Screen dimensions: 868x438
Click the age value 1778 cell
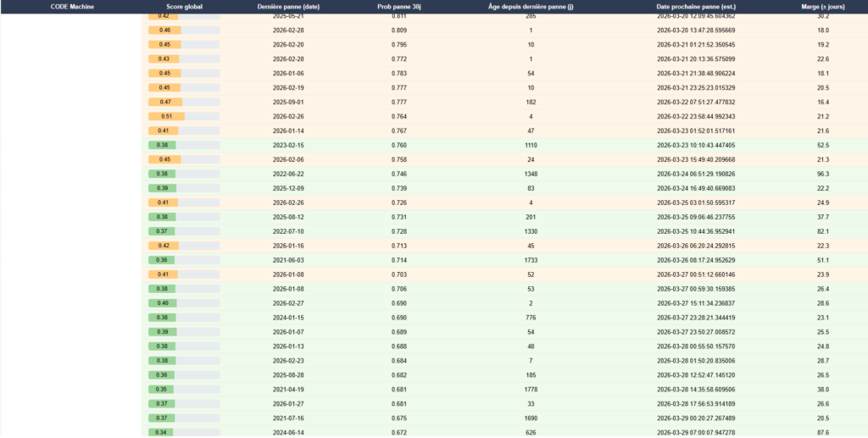point(531,390)
